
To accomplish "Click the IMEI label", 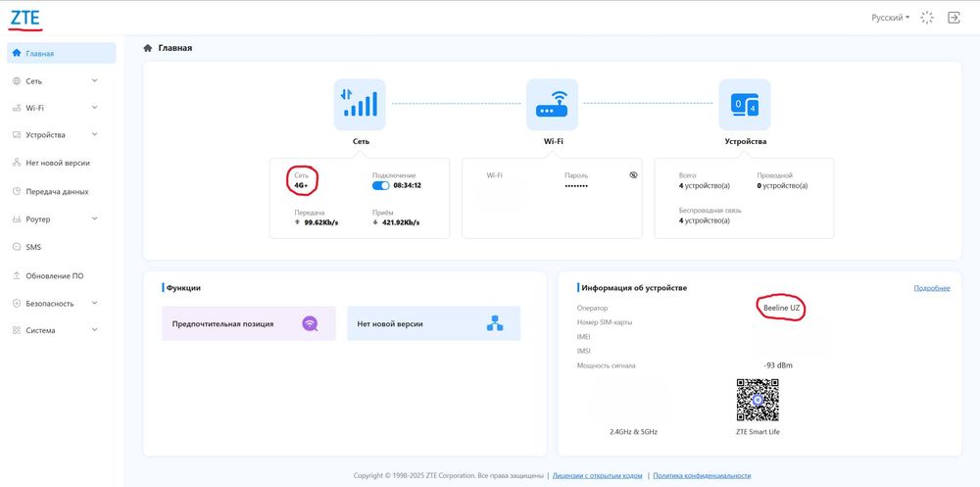I will (583, 336).
